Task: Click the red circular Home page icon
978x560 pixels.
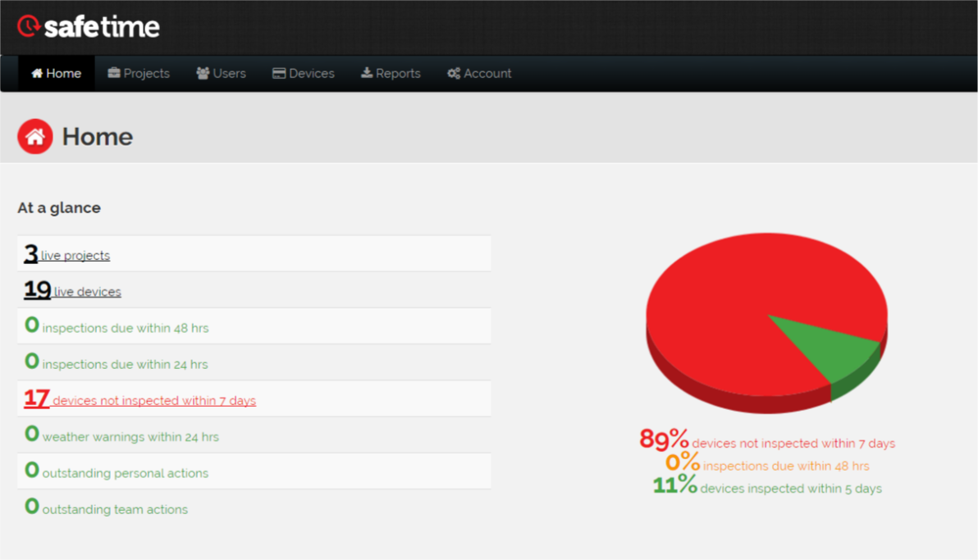Action: [35, 137]
